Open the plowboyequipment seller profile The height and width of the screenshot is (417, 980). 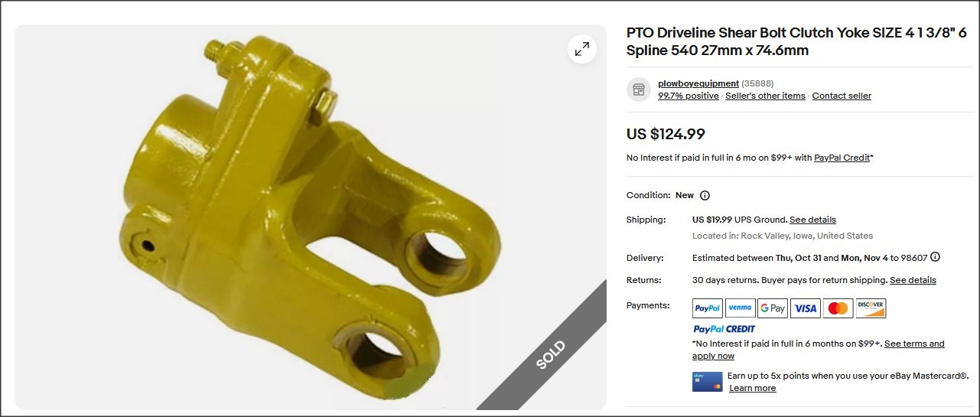click(698, 83)
